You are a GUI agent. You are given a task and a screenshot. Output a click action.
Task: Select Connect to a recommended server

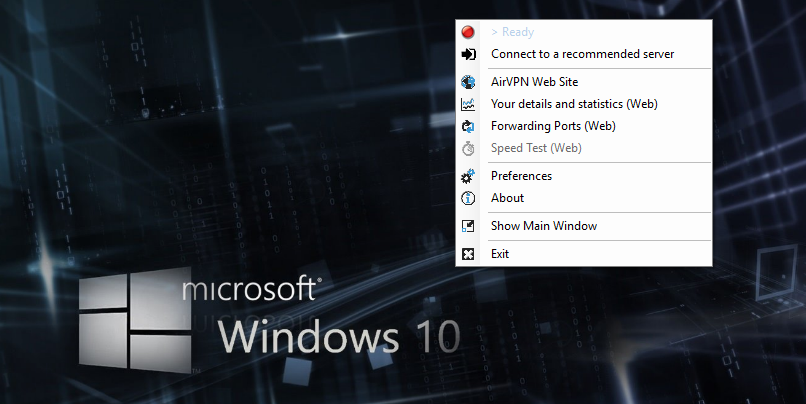pyautogui.click(x=584, y=54)
